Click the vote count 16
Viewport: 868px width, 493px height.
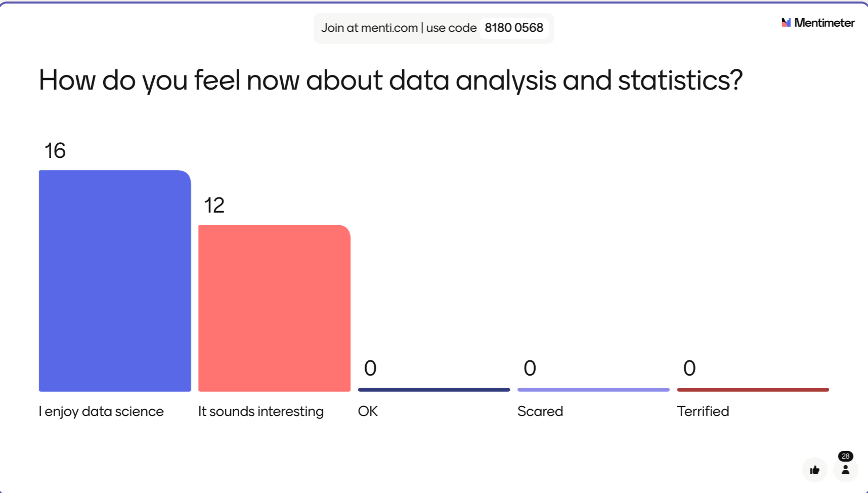pos(55,151)
